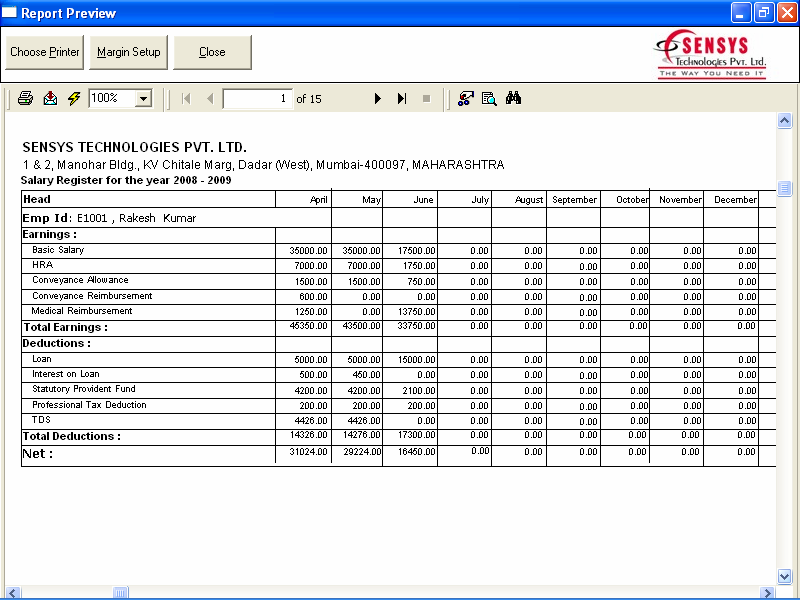This screenshot has height=600, width=800.
Task: Click the Close button
Action: point(212,52)
